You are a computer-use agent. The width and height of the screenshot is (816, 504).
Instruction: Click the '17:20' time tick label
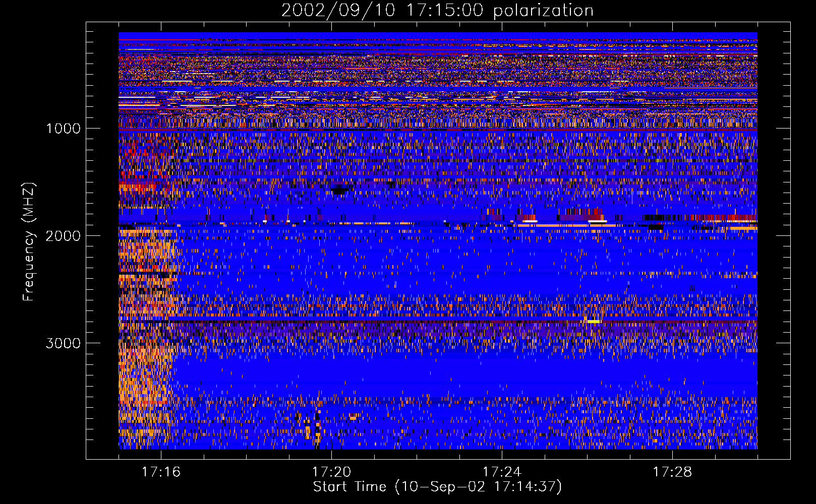click(x=331, y=472)
